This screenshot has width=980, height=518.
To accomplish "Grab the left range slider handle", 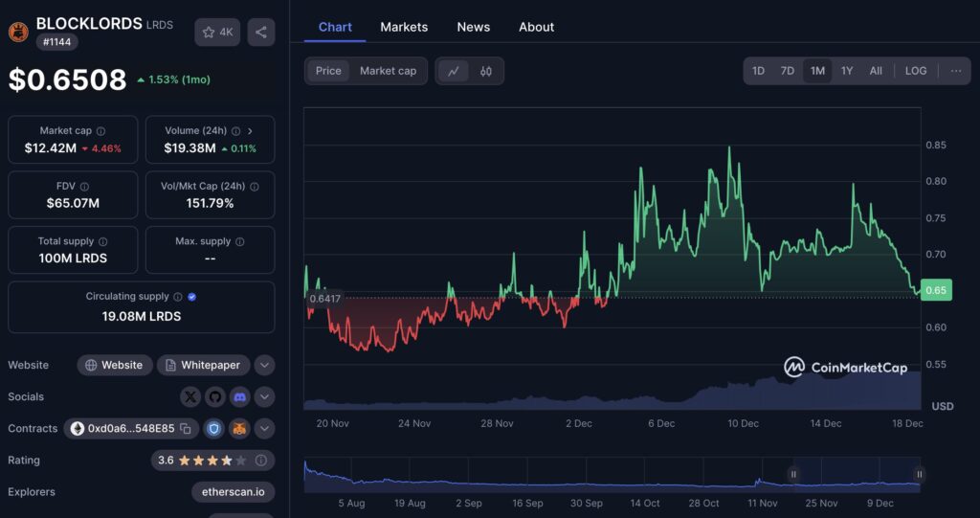I will point(793,474).
